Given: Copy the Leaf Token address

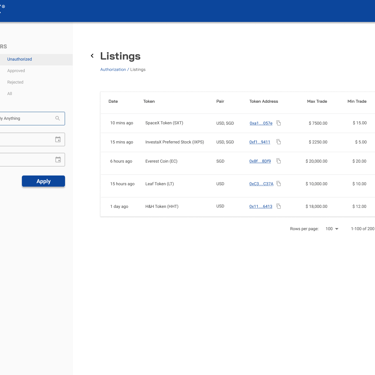Looking at the screenshot, I should 279,184.
